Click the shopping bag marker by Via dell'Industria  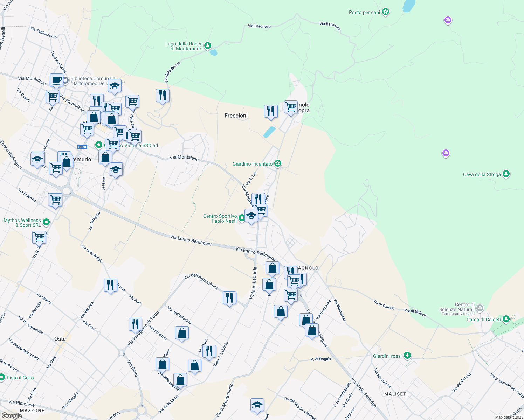[x=182, y=333]
